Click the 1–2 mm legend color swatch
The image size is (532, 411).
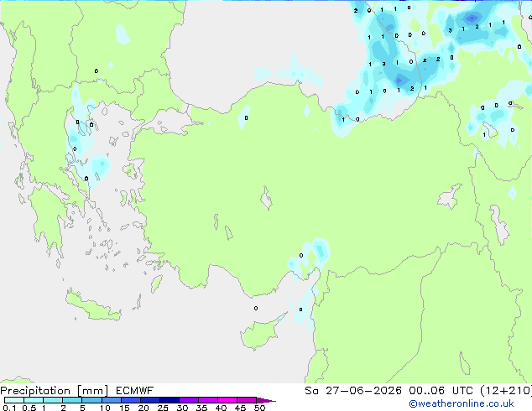pos(53,400)
